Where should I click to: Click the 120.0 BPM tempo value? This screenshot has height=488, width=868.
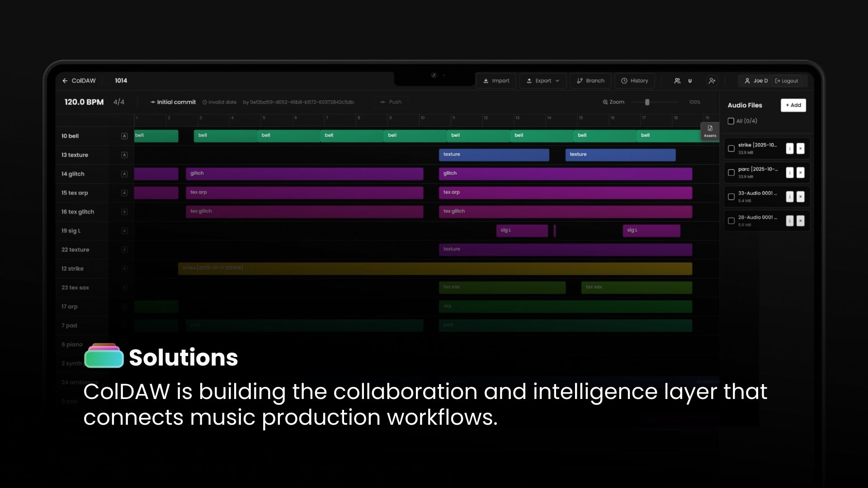click(84, 102)
